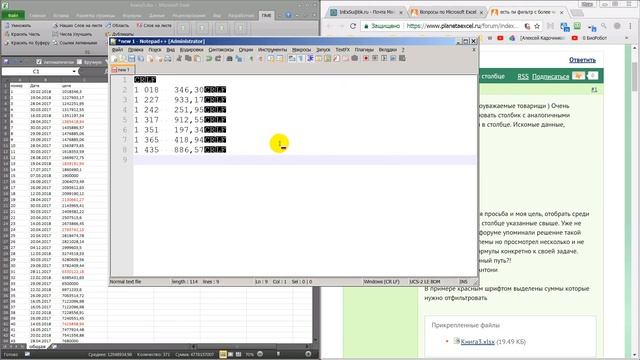Click the Open file icon in Notepad++ toolbar
Screen dimensions: 640x360
click(122, 58)
